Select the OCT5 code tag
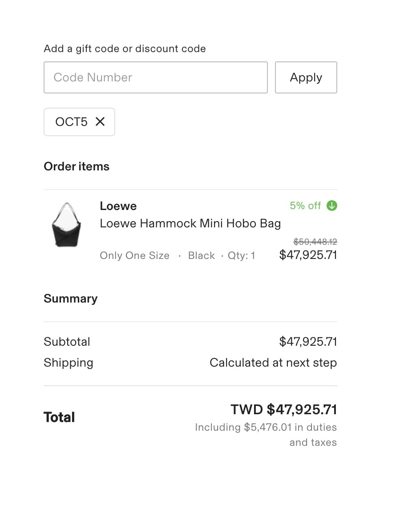 [x=79, y=122]
